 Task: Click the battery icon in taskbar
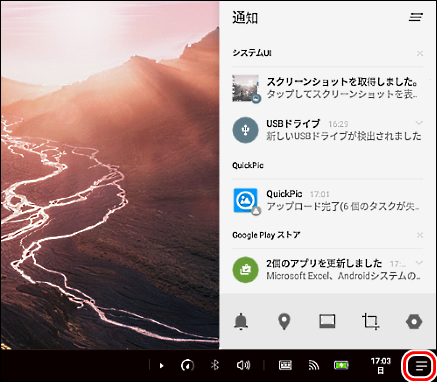[341, 365]
